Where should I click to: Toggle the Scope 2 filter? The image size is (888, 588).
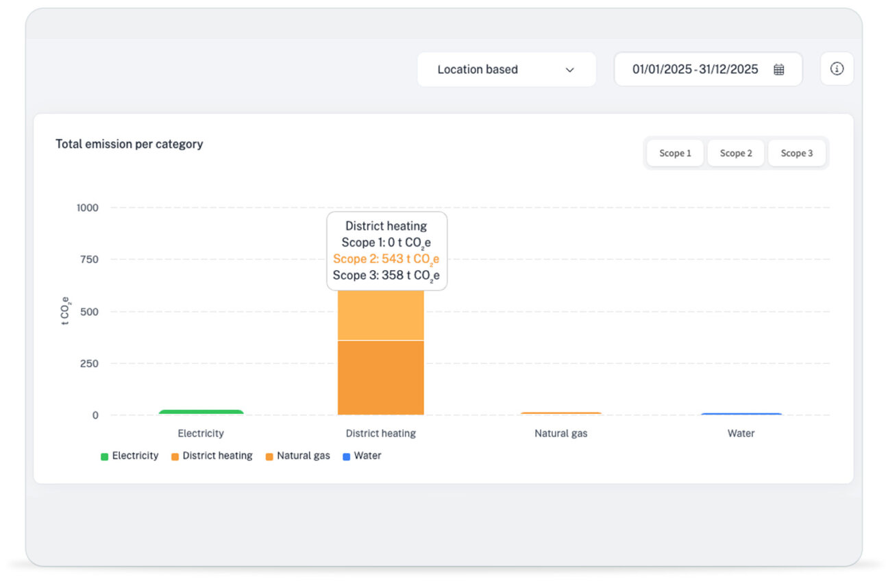click(x=736, y=153)
